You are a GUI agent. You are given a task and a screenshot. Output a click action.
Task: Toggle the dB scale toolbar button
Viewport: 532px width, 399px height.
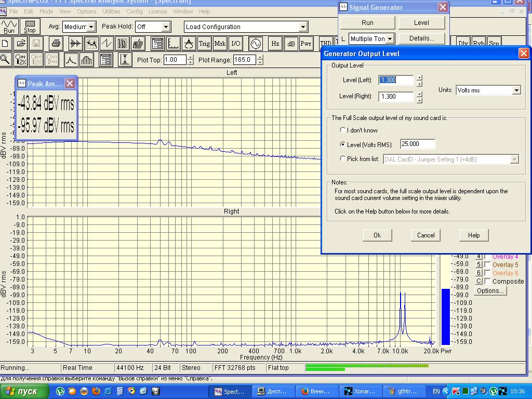(x=290, y=44)
